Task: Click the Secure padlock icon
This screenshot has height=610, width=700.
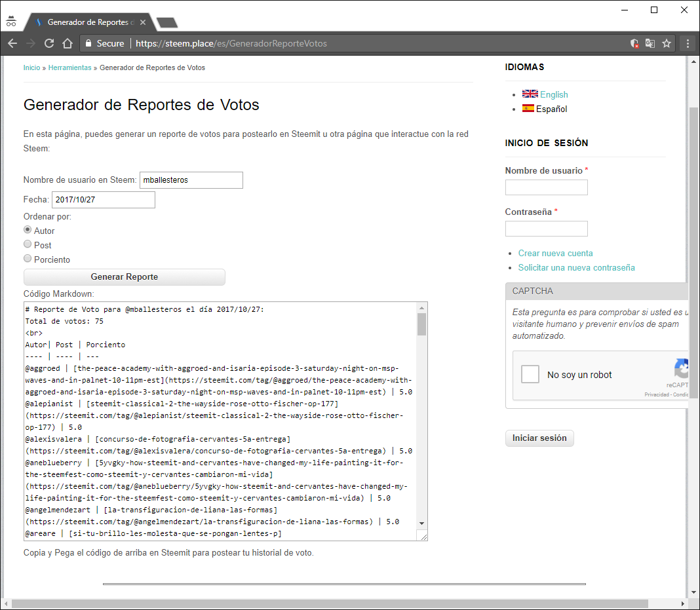Action: [x=88, y=43]
